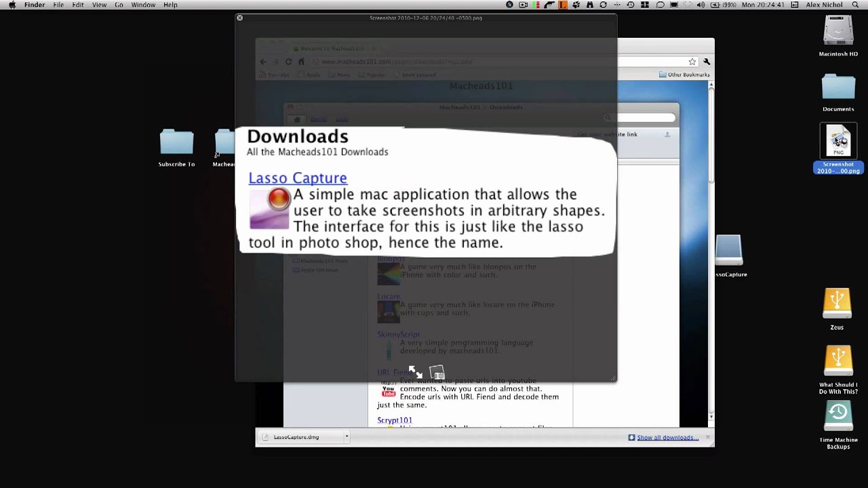Click the sync circular arrows menu bar icon

tap(603, 5)
